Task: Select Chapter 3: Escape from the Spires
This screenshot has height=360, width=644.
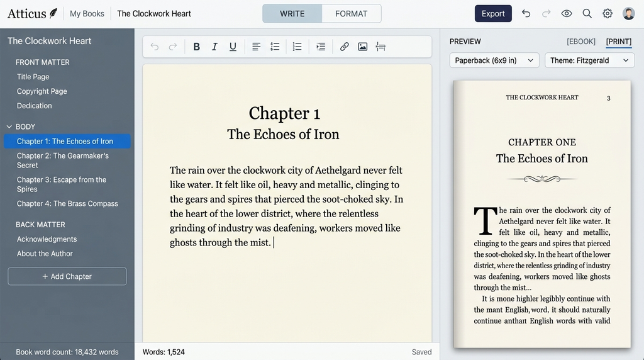Action: (x=62, y=184)
